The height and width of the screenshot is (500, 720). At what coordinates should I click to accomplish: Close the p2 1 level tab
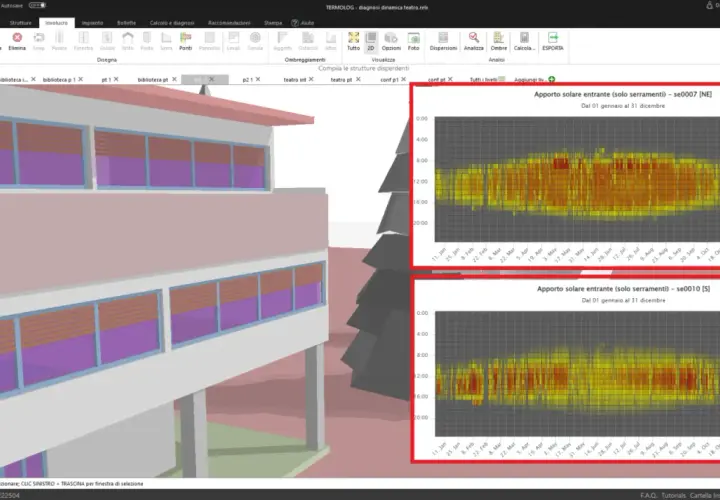(258, 79)
